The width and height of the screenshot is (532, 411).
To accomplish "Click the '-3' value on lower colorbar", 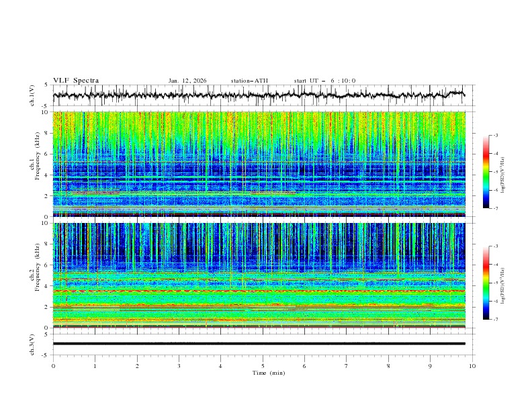I will point(496,246).
